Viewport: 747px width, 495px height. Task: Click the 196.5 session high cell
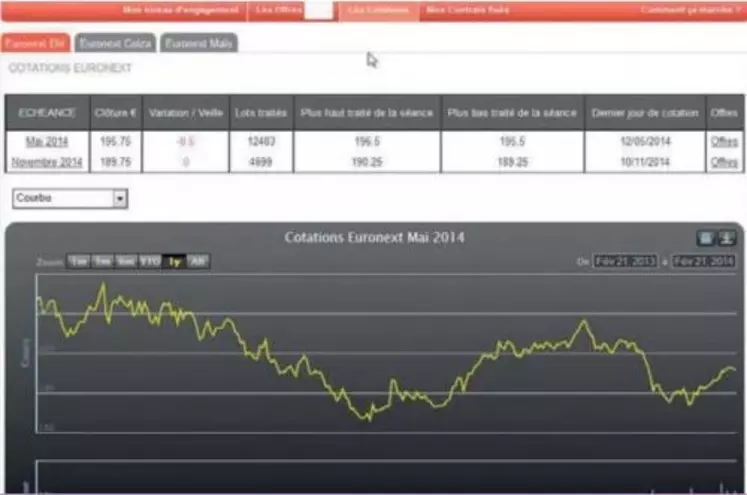point(367,141)
